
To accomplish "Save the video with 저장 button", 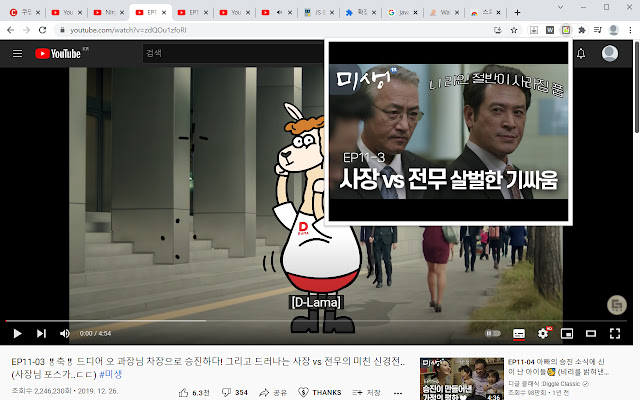I will [x=366, y=392].
